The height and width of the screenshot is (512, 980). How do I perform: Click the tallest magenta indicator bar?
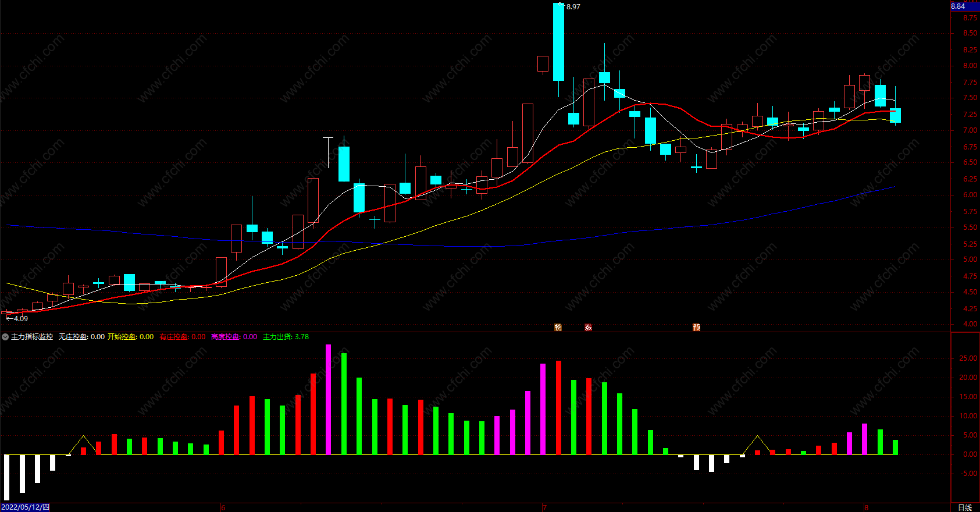point(328,399)
